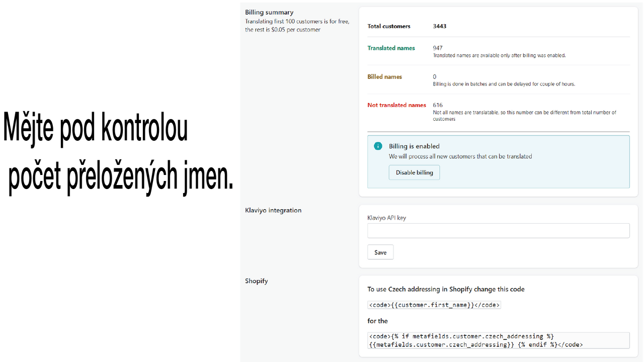Screen dimensions: 644x362
Task: Select the customer.first_name code snippet
Action: (x=434, y=305)
